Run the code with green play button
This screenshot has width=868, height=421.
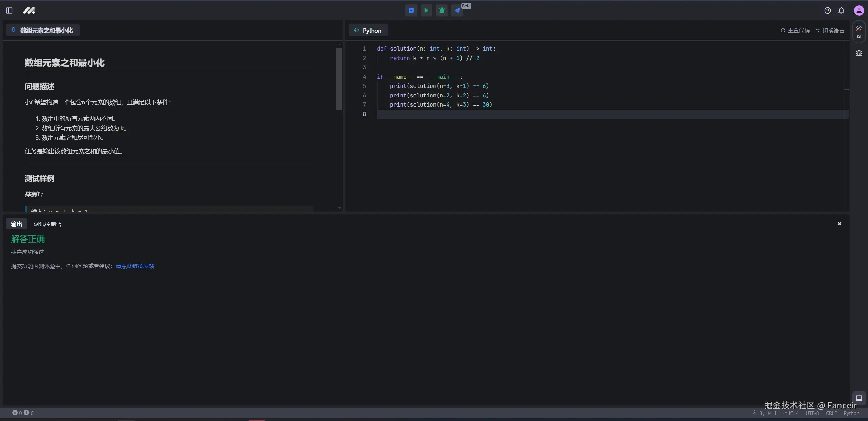pyautogui.click(x=426, y=11)
